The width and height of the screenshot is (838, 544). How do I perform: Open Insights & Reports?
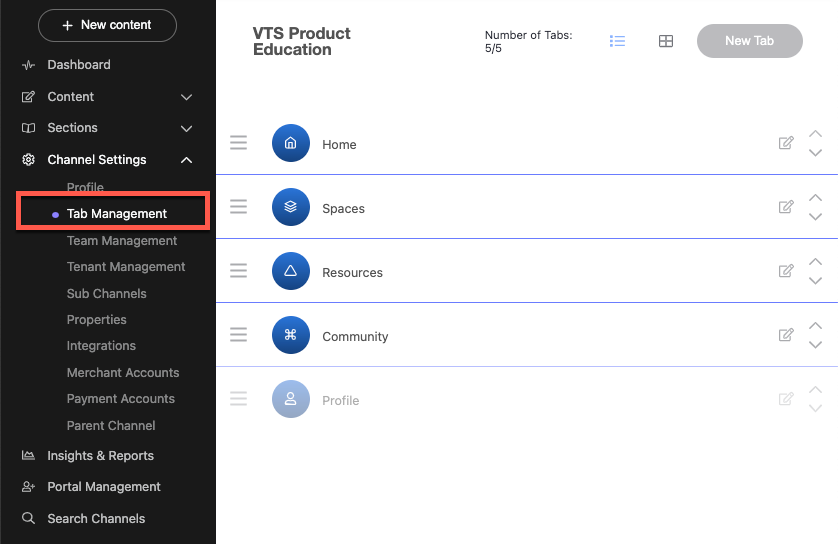tap(100, 456)
